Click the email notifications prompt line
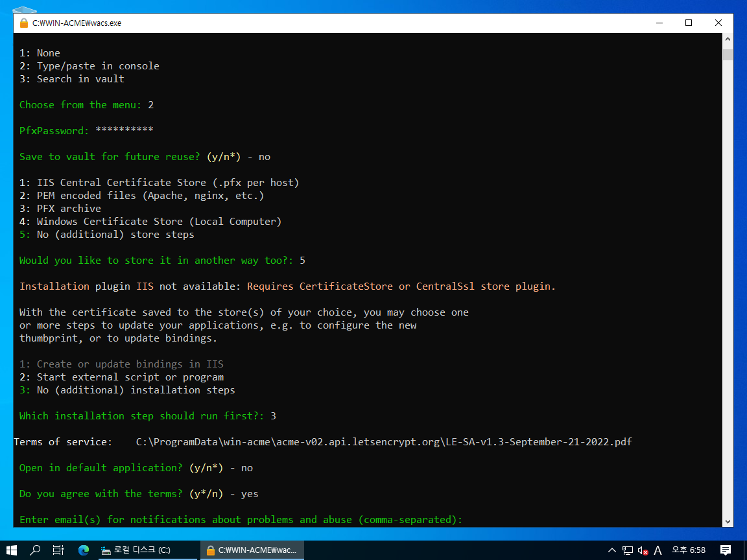747x560 pixels. pyautogui.click(x=241, y=520)
